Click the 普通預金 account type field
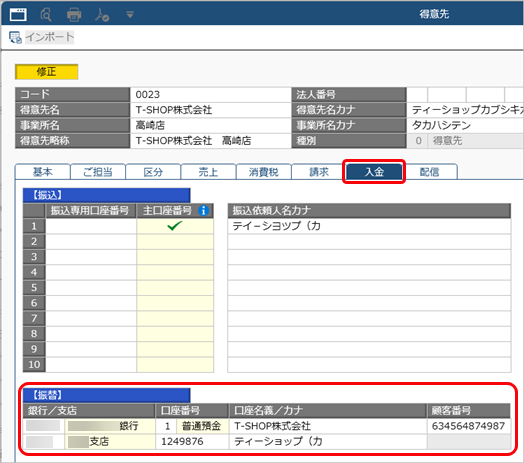 pyautogui.click(x=203, y=426)
